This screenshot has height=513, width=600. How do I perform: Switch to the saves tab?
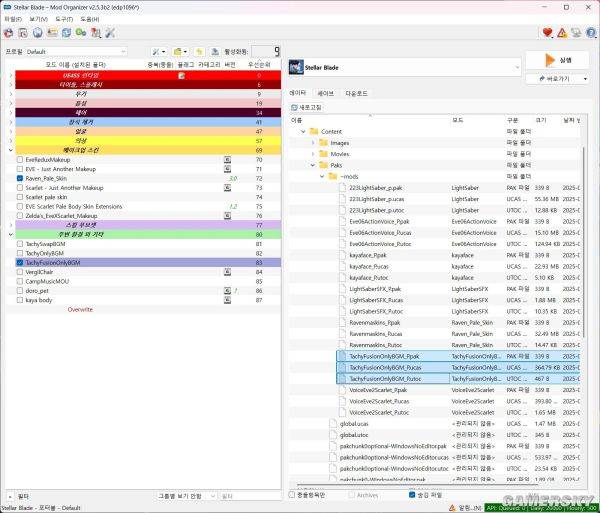tap(326, 93)
